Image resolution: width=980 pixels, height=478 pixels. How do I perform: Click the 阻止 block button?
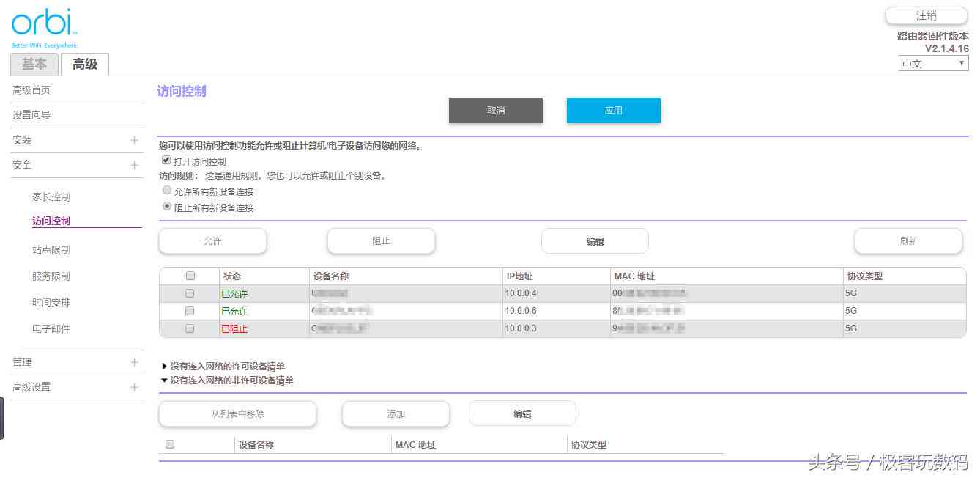(381, 241)
